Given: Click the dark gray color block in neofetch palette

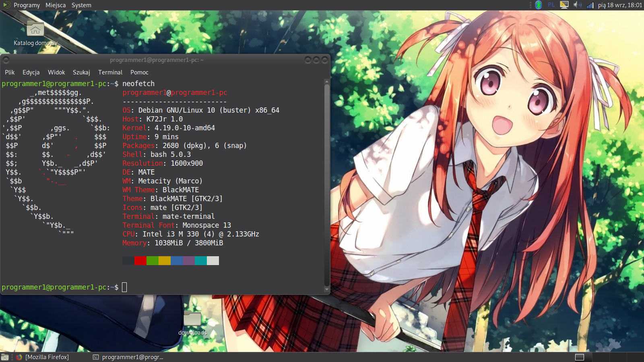Looking at the screenshot, I should tap(128, 261).
